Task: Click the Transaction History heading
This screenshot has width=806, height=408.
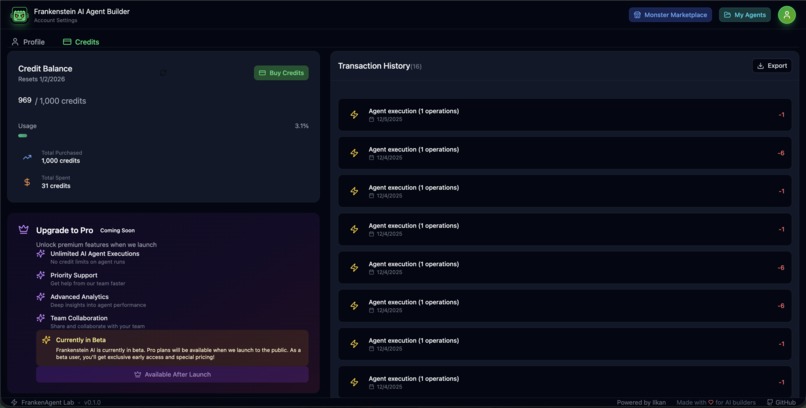Action: point(374,66)
